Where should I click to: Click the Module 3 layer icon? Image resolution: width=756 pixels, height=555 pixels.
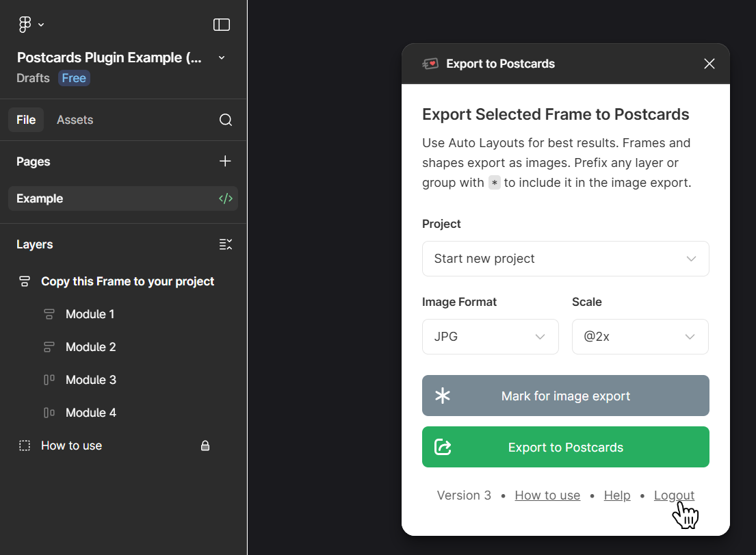pos(49,380)
